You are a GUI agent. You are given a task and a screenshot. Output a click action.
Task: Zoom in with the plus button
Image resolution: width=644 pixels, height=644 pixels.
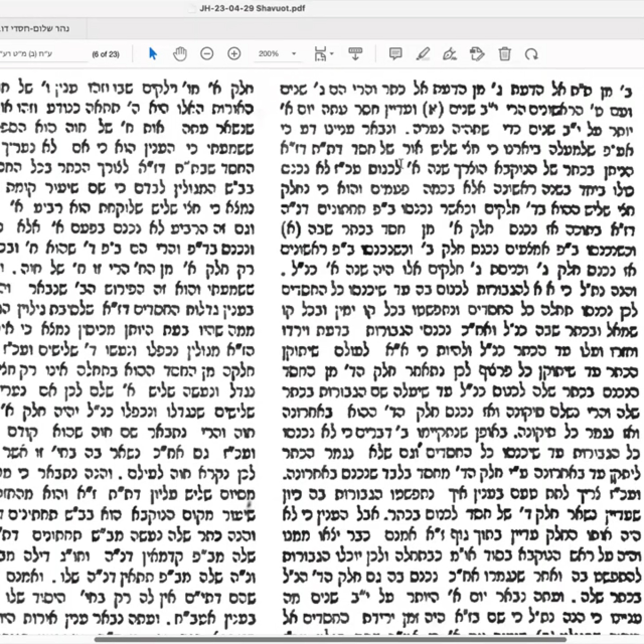pos(234,54)
